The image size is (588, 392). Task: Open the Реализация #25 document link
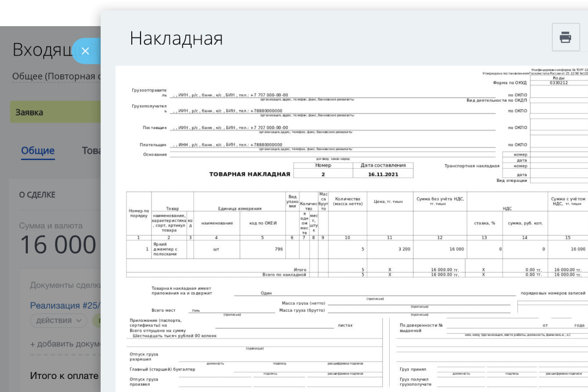point(65,305)
